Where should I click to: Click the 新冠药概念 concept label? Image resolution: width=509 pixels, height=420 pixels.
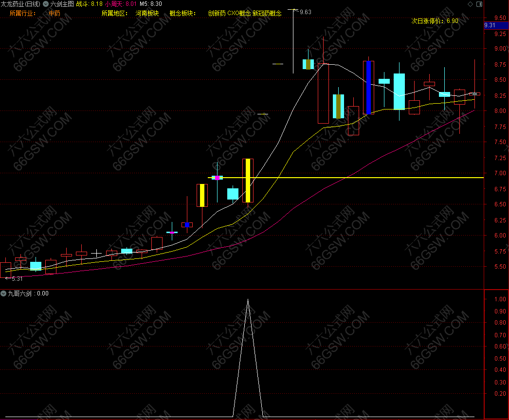pos(267,13)
